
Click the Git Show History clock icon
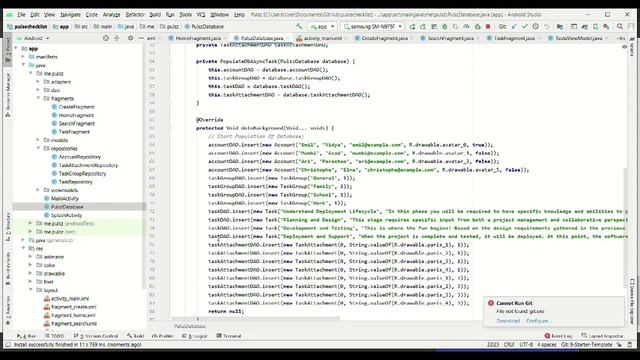tap(536, 27)
